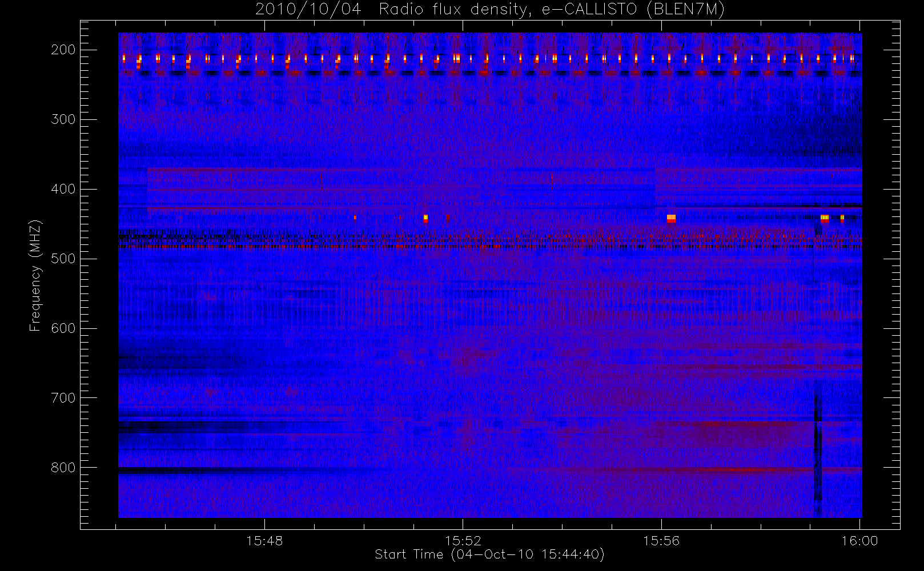Viewport: 924px width, 571px height.
Task: Click the 200 frequency tick label
Action: (63, 50)
